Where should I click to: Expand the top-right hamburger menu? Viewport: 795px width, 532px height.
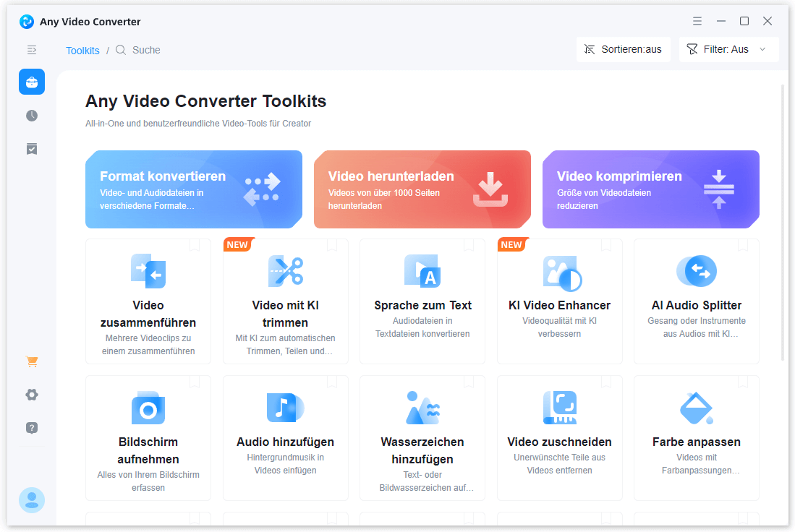click(x=697, y=21)
